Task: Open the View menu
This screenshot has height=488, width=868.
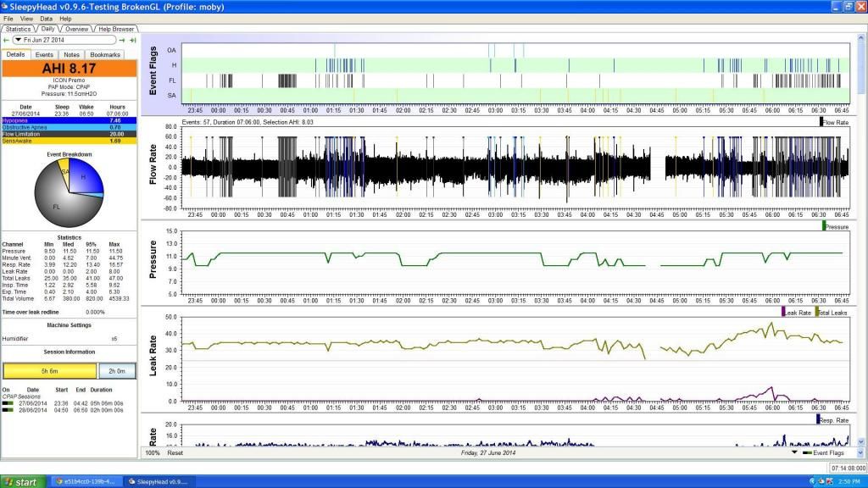Action: (x=26, y=19)
